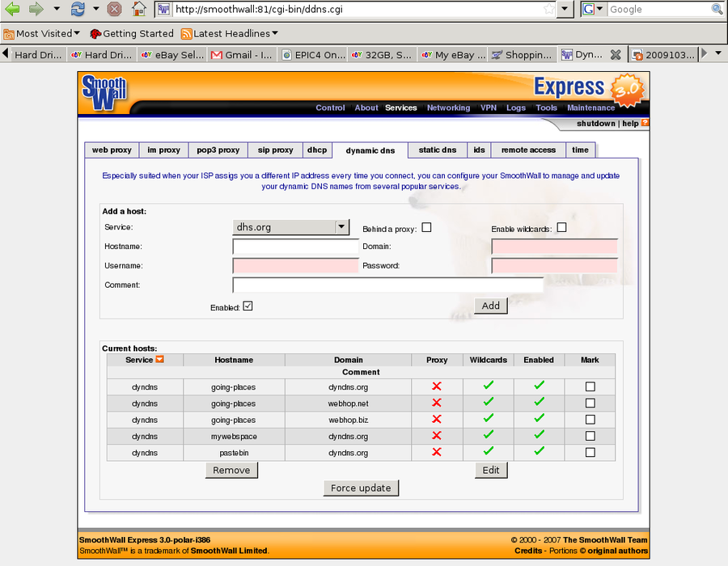Focus the Domain input field
Image resolution: width=728 pixels, height=566 pixels.
tap(554, 247)
